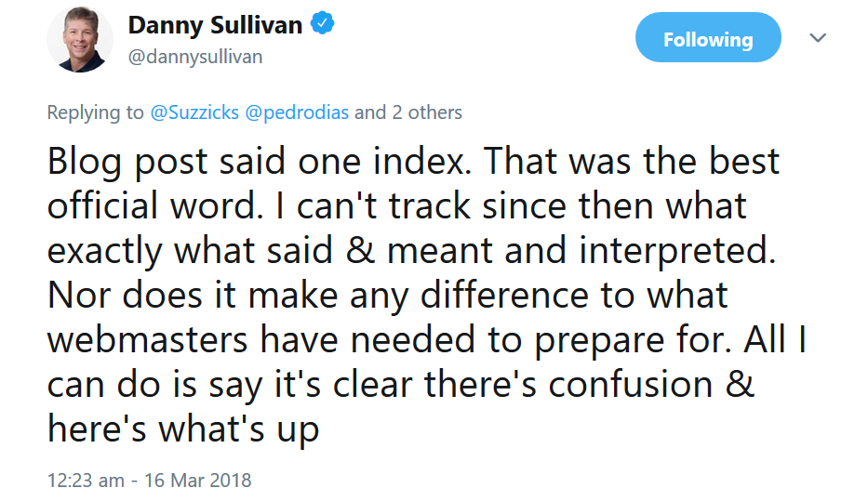Viewport: 868px width, 501px height.
Task: Click the words "Nor does it make"
Action: click(x=192, y=296)
